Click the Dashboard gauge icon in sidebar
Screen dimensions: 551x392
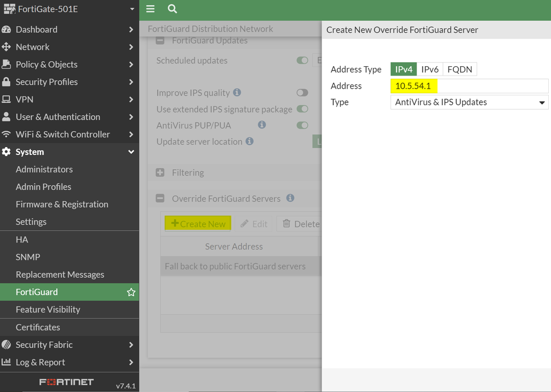[7, 29]
